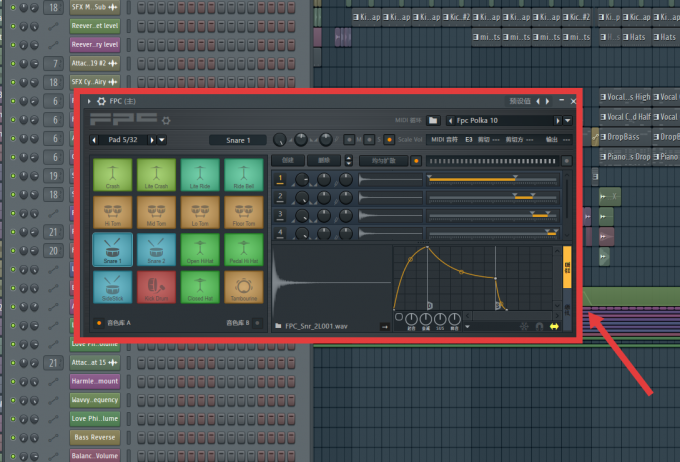Select layer 3 in the layer list
Screen dimensions: 680x462
pos(281,216)
